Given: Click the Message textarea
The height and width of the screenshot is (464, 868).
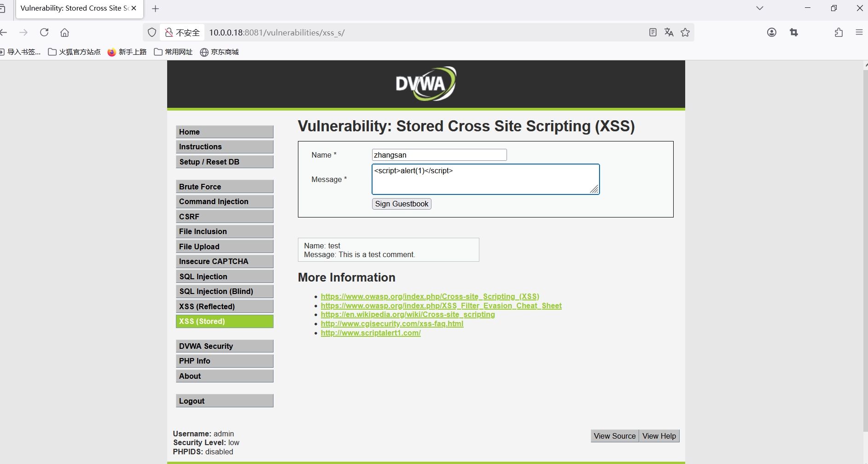Looking at the screenshot, I should pyautogui.click(x=485, y=179).
